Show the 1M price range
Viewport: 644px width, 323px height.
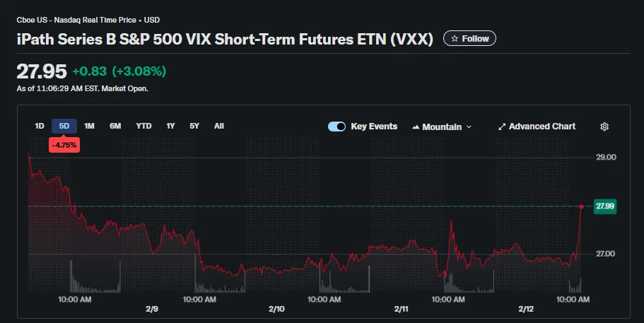89,127
